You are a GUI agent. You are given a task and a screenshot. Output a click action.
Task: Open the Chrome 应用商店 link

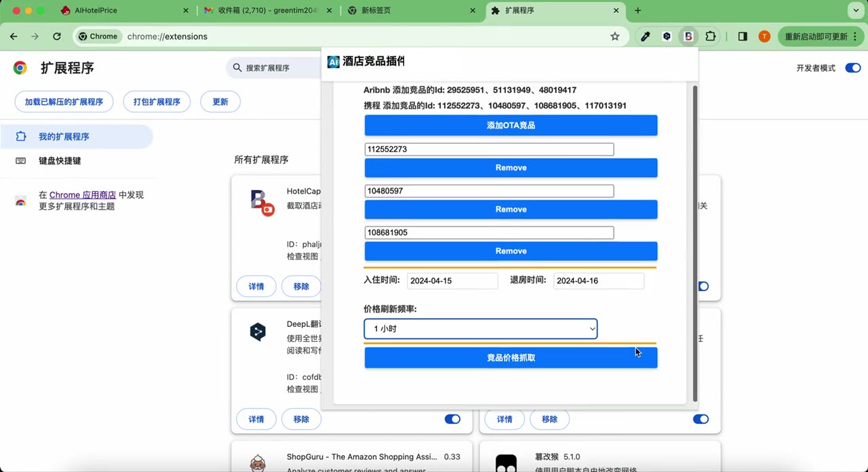tap(83, 195)
